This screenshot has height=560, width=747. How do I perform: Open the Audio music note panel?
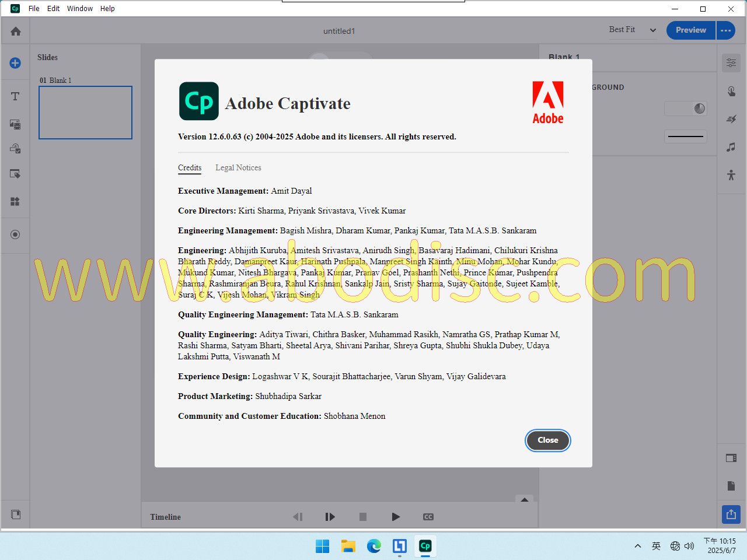731,147
